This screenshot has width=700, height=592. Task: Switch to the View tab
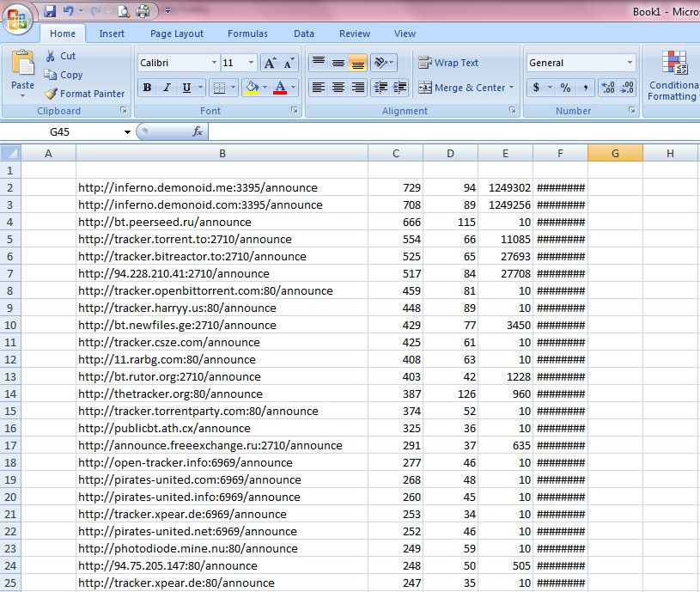pos(405,34)
